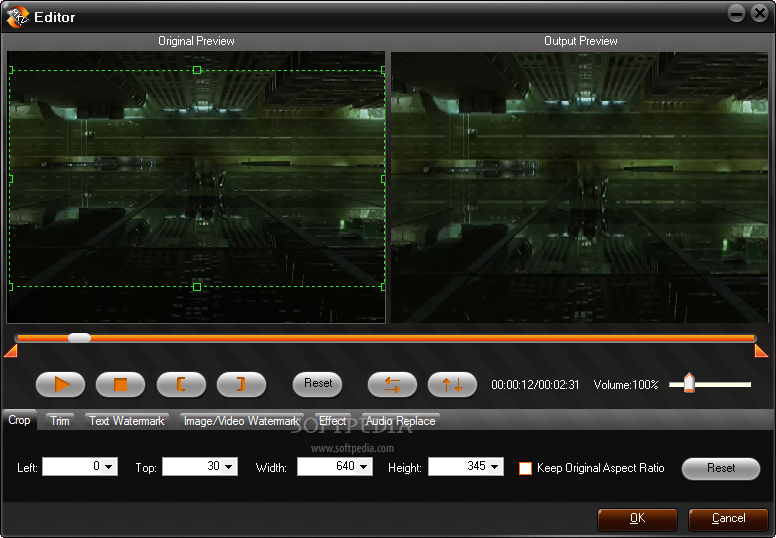Select the right trim end marker
Screen dimensions: 776x538
761,351
